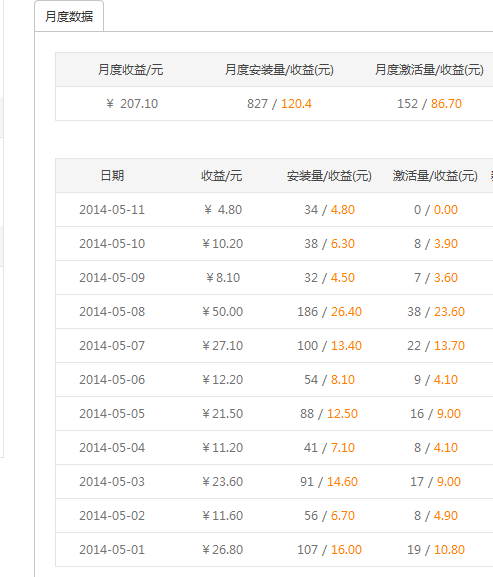
Task: Select the date 2014-05-02
Action: pyautogui.click(x=112, y=516)
